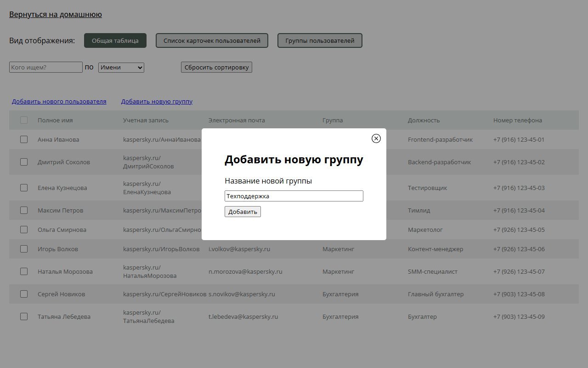Click Frontend-разработчик position cell

[440, 139]
